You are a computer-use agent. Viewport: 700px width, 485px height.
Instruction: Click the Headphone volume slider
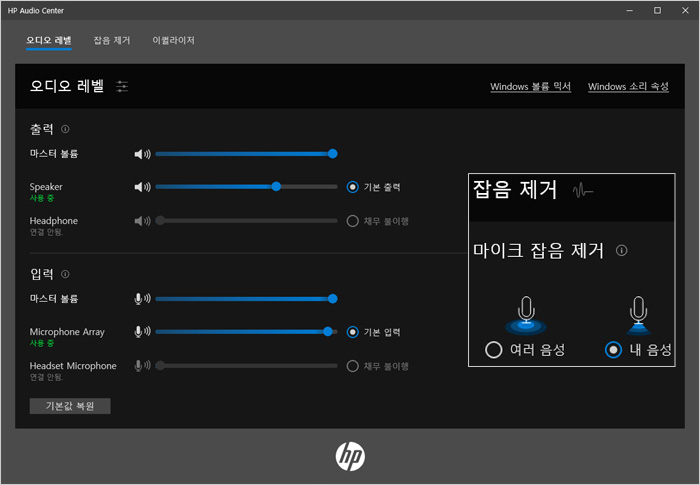click(246, 221)
